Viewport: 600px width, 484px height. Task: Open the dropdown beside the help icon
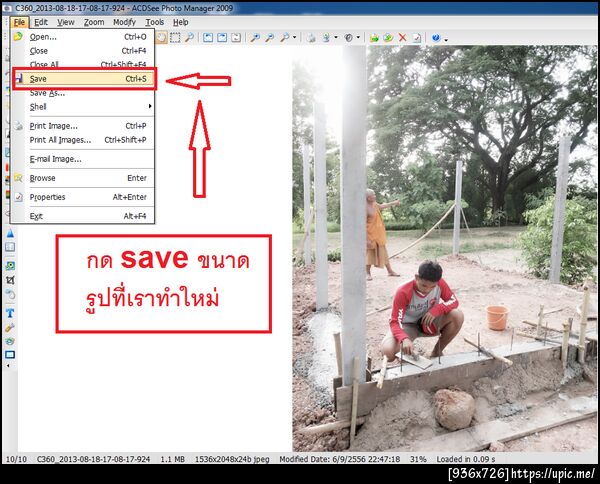(446, 39)
